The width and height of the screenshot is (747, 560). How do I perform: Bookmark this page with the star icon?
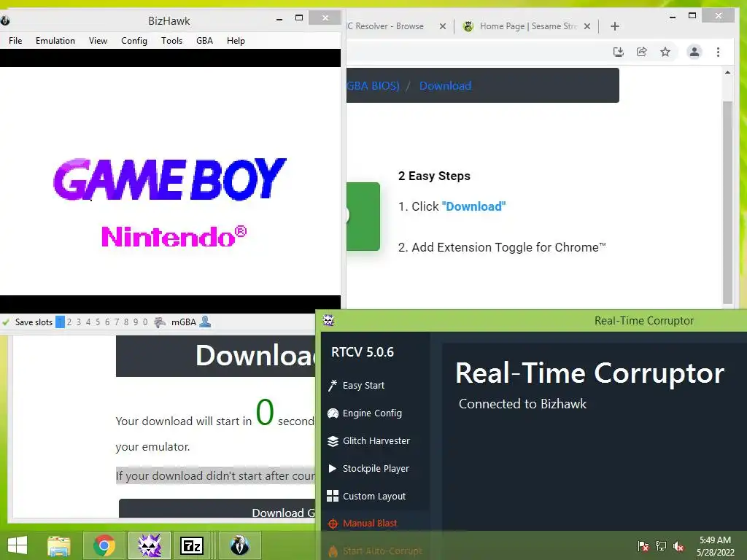pos(665,52)
